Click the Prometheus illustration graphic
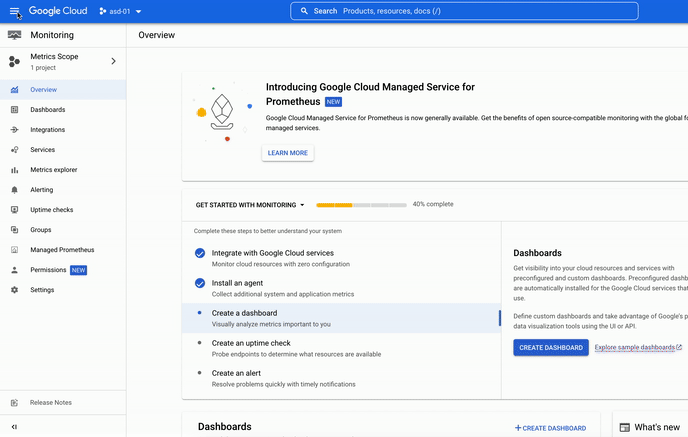 point(222,113)
